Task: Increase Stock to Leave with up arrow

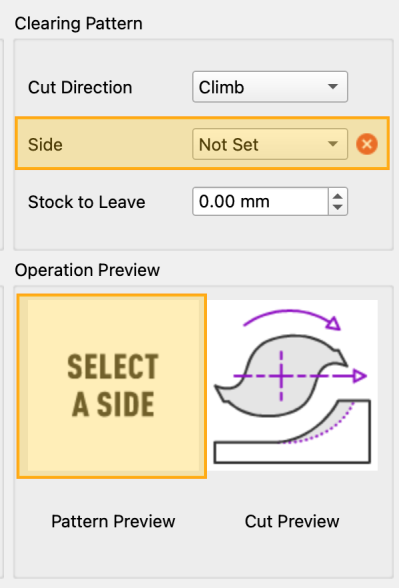Action: 338,196
